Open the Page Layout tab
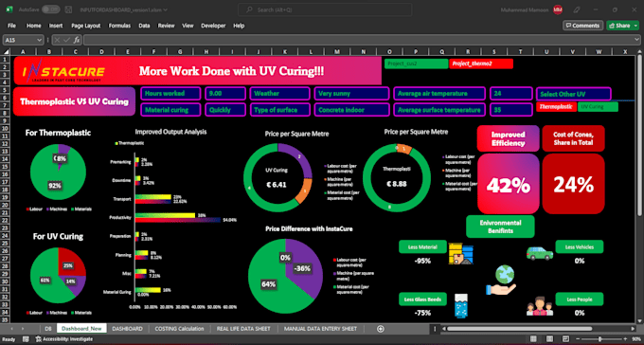Image resolution: width=644 pixels, height=345 pixels. click(86, 26)
